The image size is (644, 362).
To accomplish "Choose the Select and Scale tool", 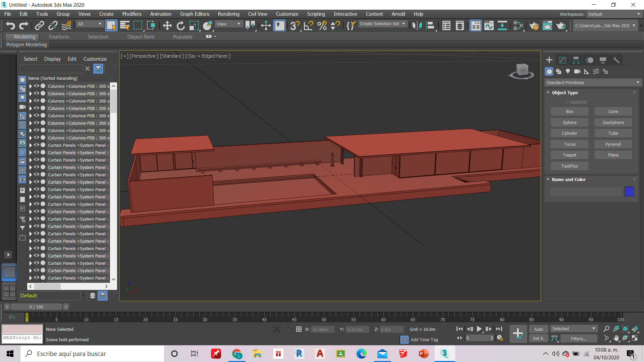I will point(194,25).
